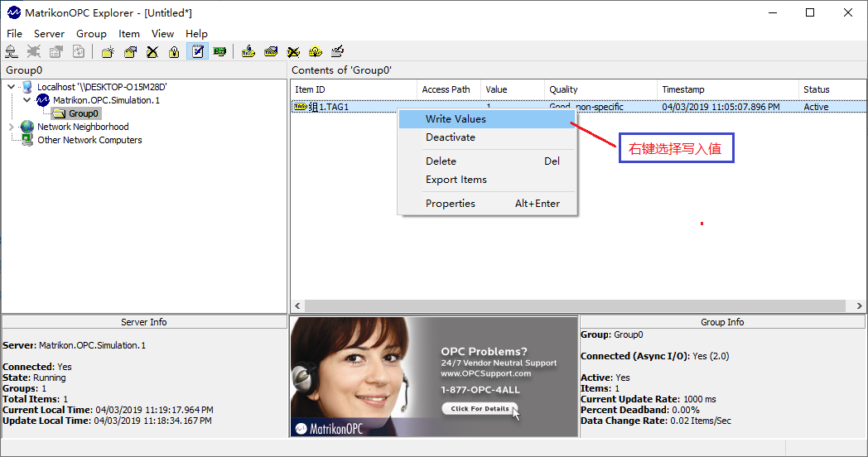Click the 组1.TAG1 item row
868x457 pixels.
tap(578, 107)
